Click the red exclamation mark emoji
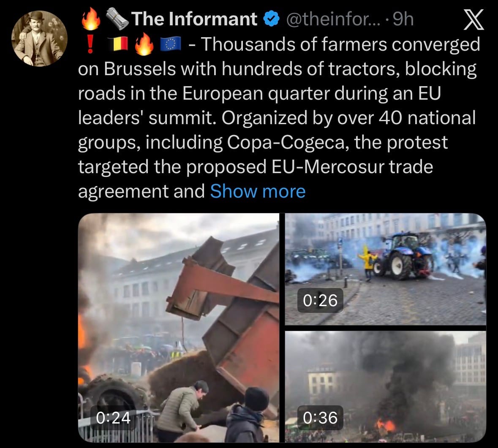 90,44
